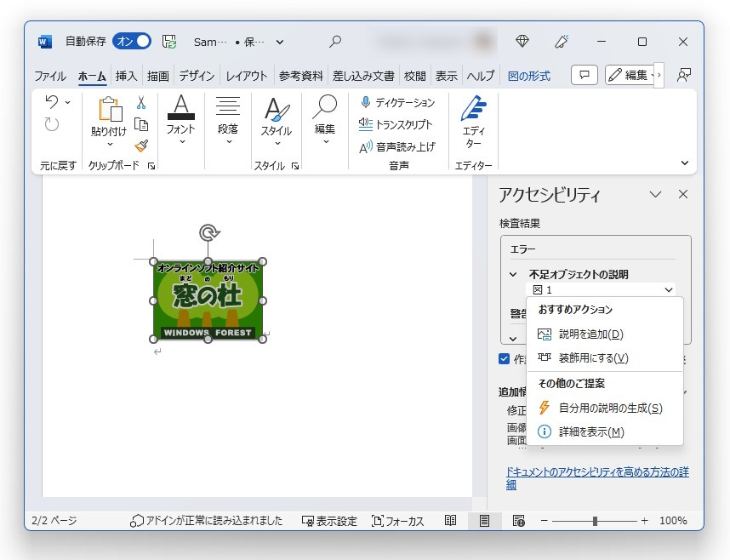Uncheck the checkbox in the Accessibility pane
This screenshot has height=560, width=730.
click(x=504, y=358)
